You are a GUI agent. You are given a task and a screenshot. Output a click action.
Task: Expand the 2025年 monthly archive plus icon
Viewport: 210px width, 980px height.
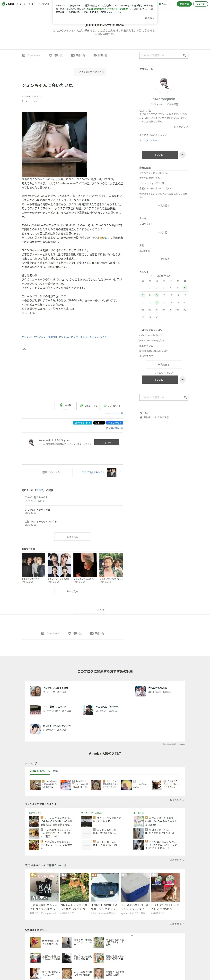[x=149, y=251]
